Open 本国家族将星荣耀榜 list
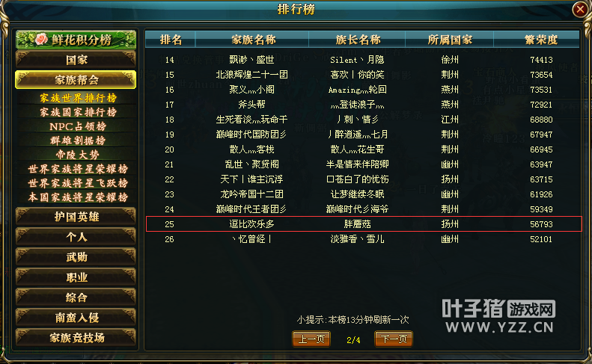 click(x=78, y=197)
